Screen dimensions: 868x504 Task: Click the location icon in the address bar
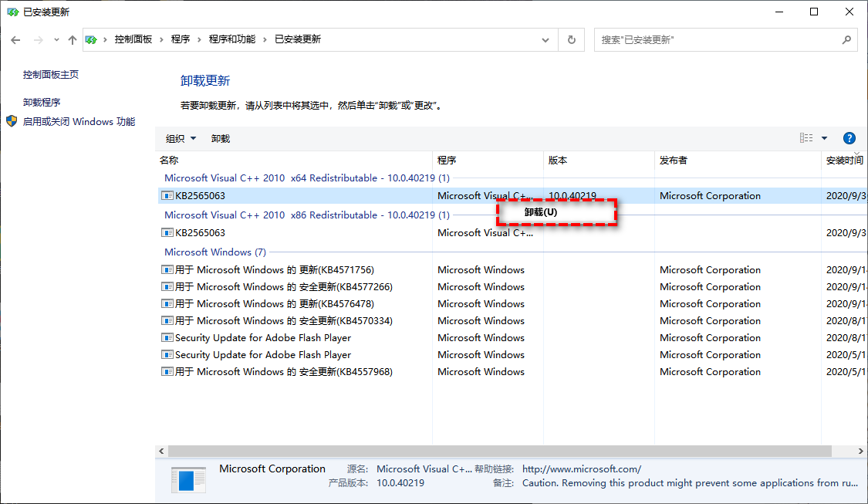pos(91,40)
